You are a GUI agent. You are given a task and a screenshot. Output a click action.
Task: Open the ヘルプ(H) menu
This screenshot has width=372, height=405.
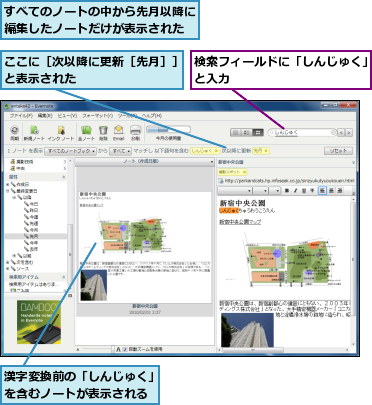pyautogui.click(x=152, y=116)
